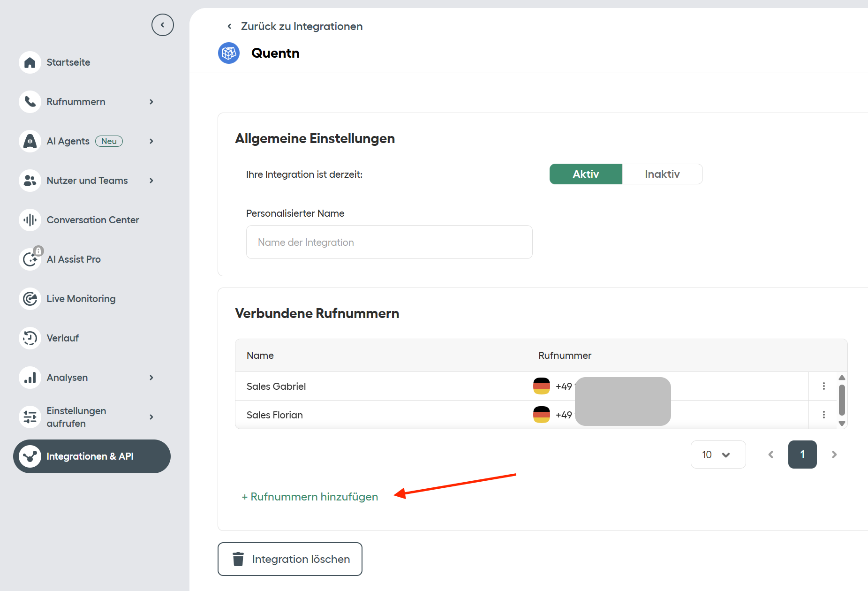Screen dimensions: 868x591
Task: Open the Startseite home icon
Action: pos(30,62)
